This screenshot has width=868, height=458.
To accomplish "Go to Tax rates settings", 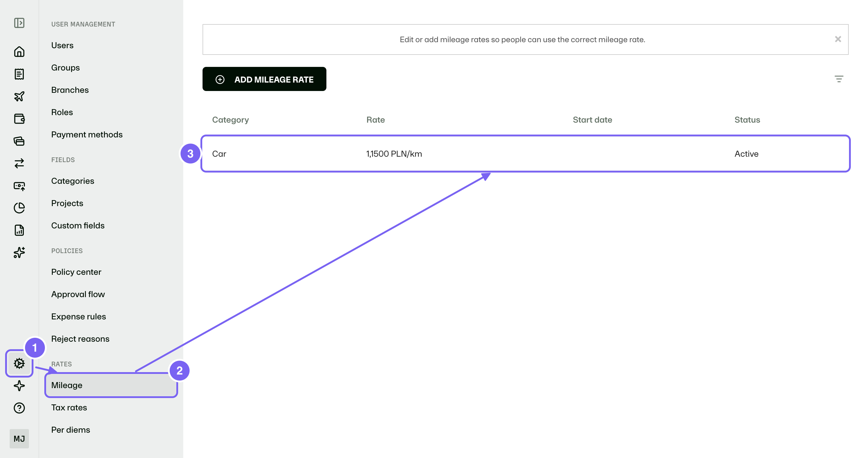I will tap(69, 407).
